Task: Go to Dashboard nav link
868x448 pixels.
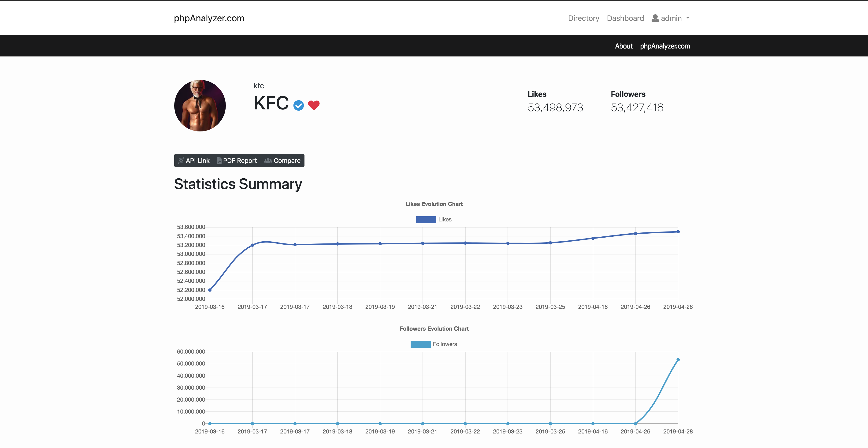Action: [625, 18]
